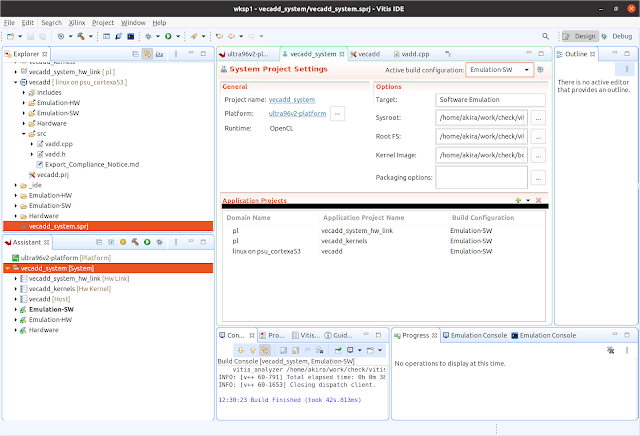Open the Project menu
The width and height of the screenshot is (640, 436).
(103, 23)
